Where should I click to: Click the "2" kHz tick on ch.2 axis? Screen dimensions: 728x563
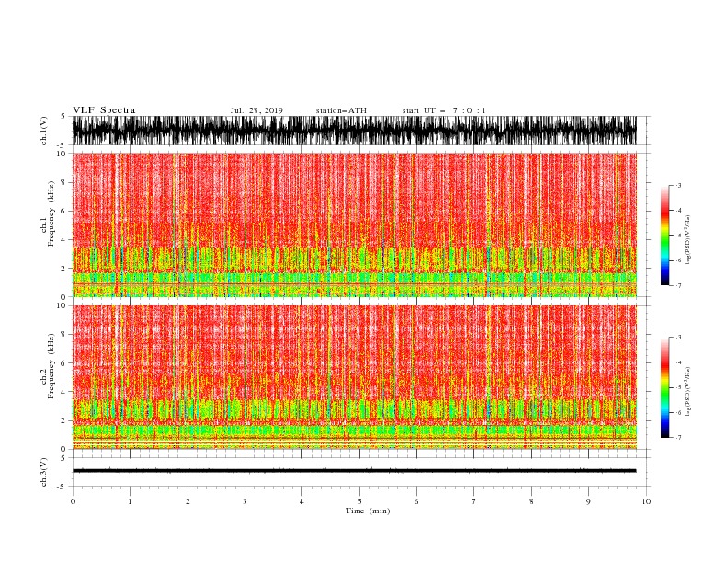[64, 420]
